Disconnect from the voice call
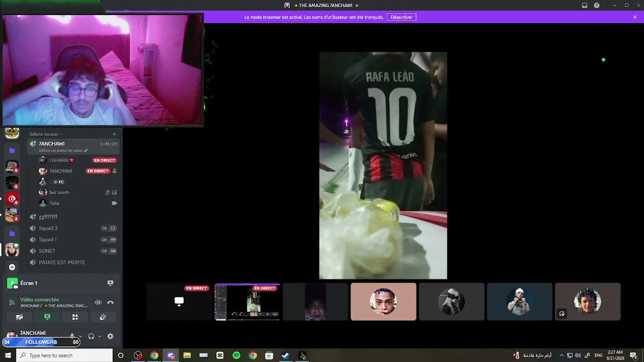Image resolution: width=644 pixels, height=362 pixels. [110, 302]
